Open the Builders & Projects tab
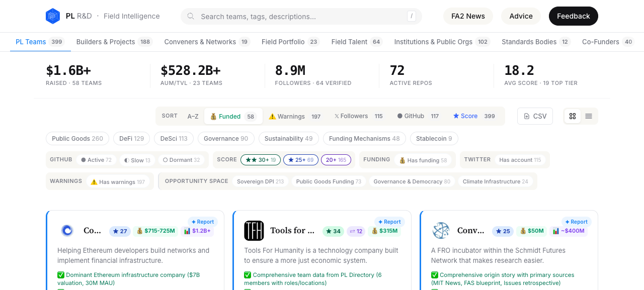Image resolution: width=644 pixels, height=290 pixels. 114,42
